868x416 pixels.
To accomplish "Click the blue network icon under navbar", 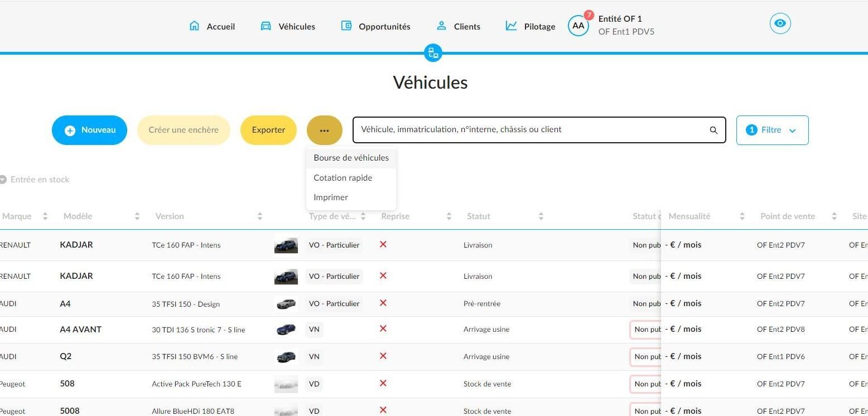I will click(433, 53).
